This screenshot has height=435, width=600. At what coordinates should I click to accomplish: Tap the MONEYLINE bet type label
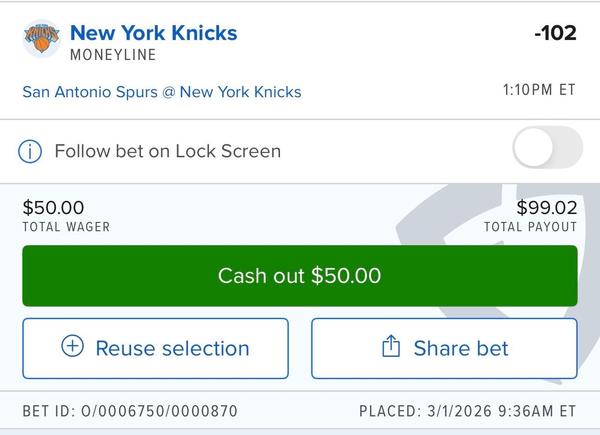tap(113, 54)
